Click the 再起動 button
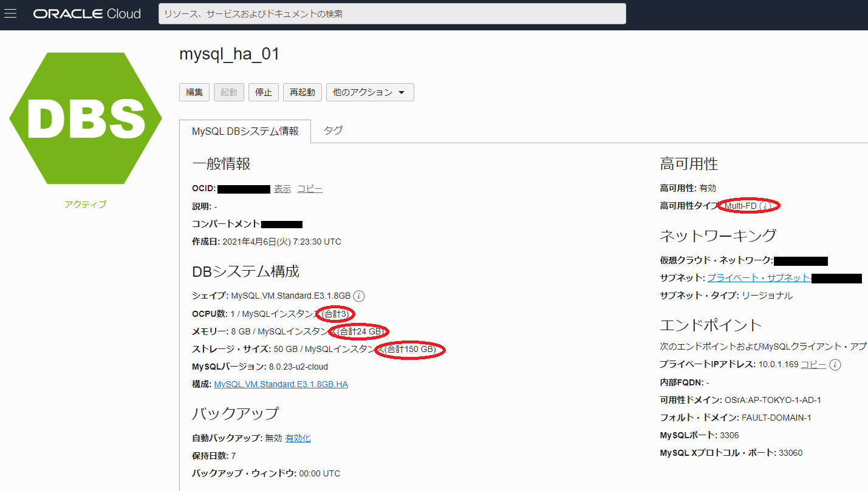Image resolution: width=868 pixels, height=491 pixels. (x=302, y=92)
